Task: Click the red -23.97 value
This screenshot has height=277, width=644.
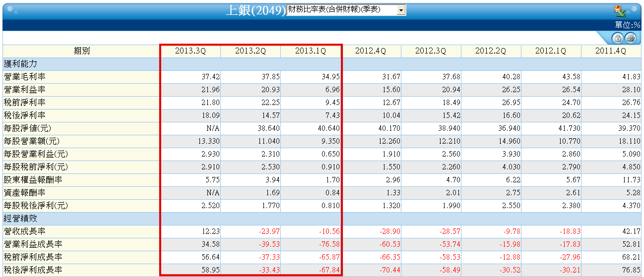Action: (x=269, y=231)
